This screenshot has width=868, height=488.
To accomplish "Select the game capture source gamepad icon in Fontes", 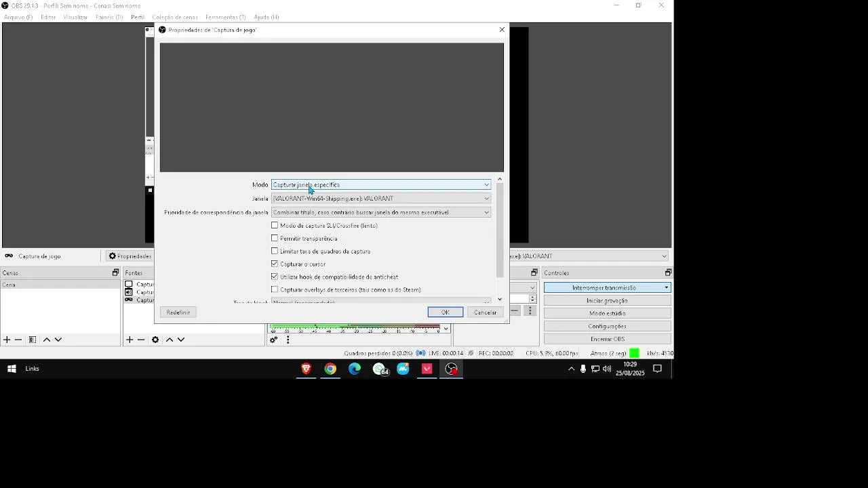I will [x=129, y=300].
